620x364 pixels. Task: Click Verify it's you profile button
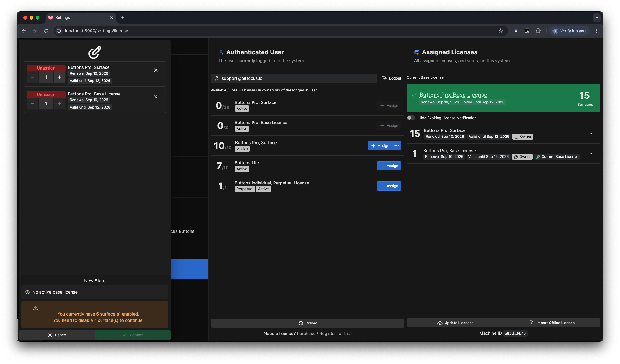(569, 31)
